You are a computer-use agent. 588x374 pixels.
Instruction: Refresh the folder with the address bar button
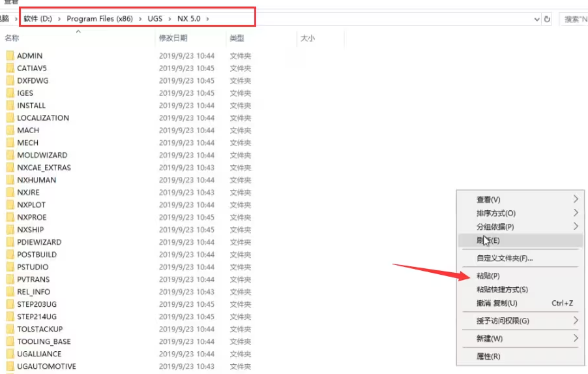(x=547, y=19)
